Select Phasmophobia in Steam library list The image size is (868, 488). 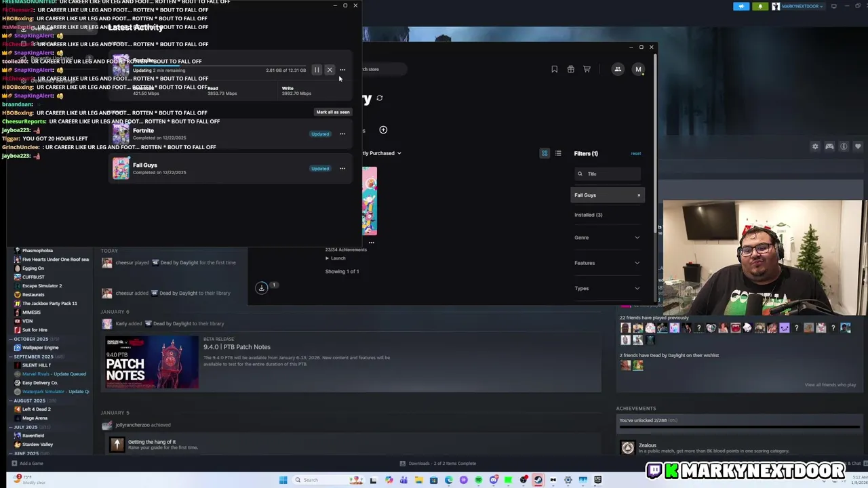pos(37,251)
